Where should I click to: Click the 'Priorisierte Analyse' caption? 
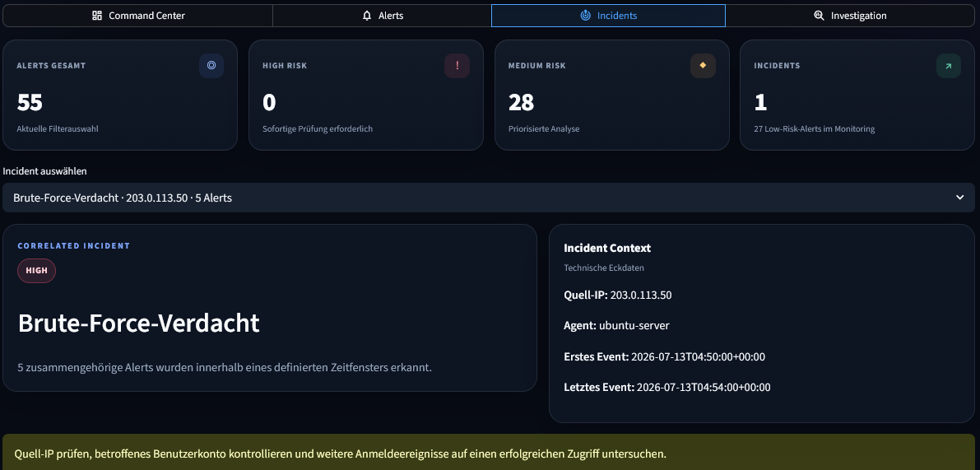(544, 129)
